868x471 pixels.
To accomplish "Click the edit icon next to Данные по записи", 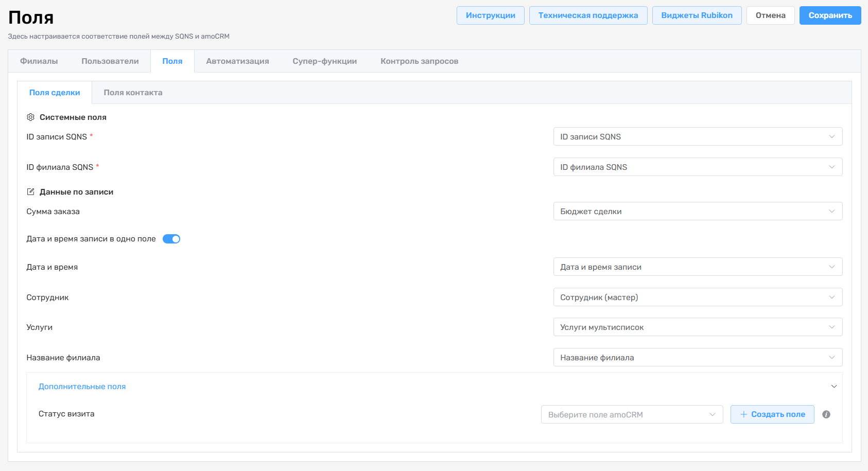I will coord(30,191).
